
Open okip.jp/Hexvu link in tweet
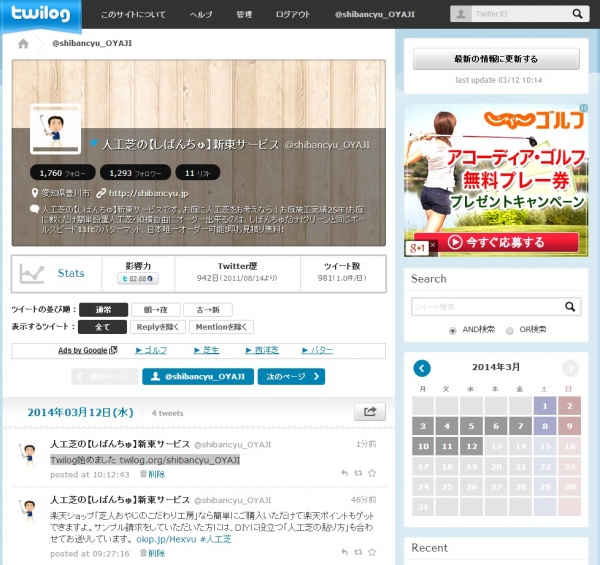[x=166, y=539]
